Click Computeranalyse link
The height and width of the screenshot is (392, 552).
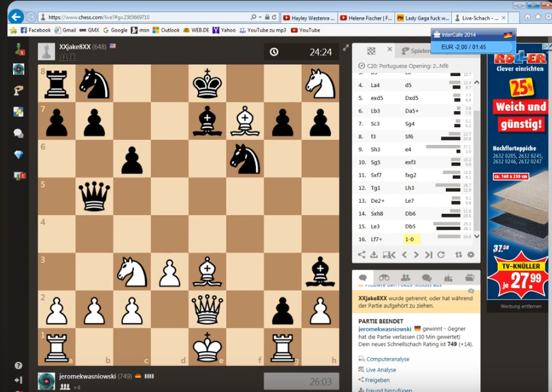387,359
